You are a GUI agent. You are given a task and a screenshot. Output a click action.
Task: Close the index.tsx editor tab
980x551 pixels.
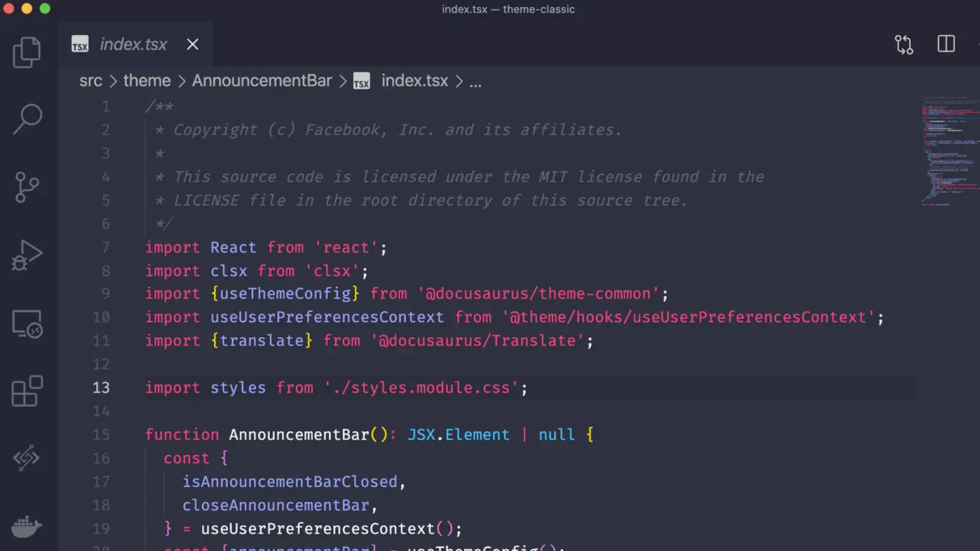[x=192, y=44]
